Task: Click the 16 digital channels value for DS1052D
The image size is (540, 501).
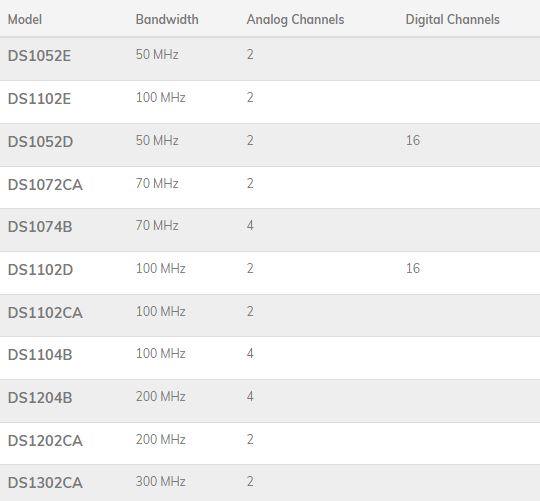Action: [x=413, y=140]
